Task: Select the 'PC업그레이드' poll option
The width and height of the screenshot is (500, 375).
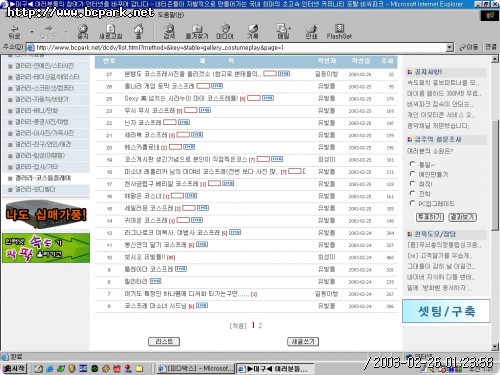Action: pos(412,203)
